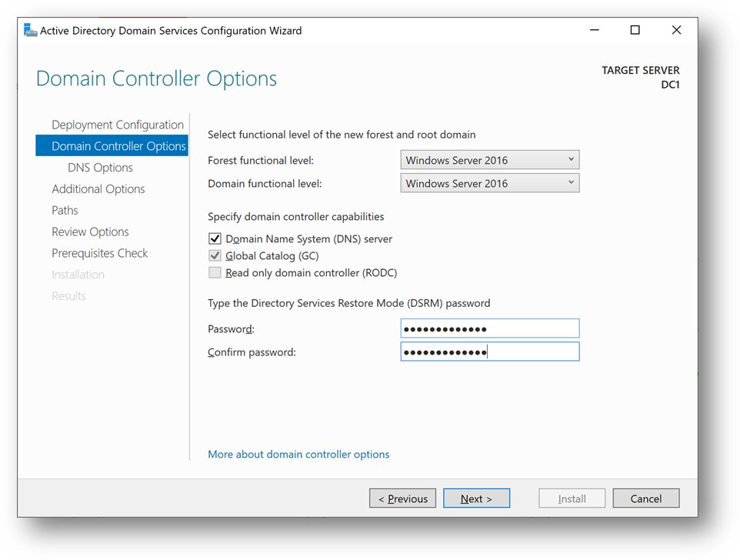Click the greyed-out Install button
740x560 pixels.
tap(572, 498)
